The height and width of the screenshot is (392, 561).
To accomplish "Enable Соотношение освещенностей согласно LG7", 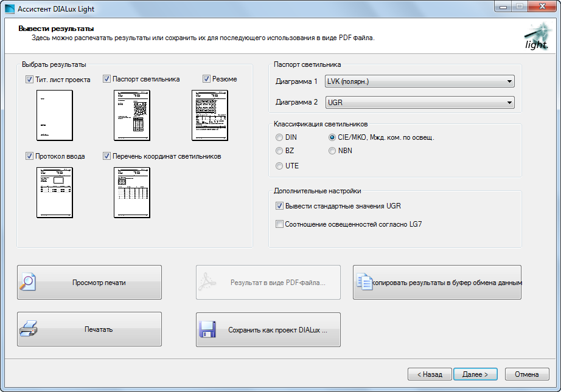I will click(280, 224).
